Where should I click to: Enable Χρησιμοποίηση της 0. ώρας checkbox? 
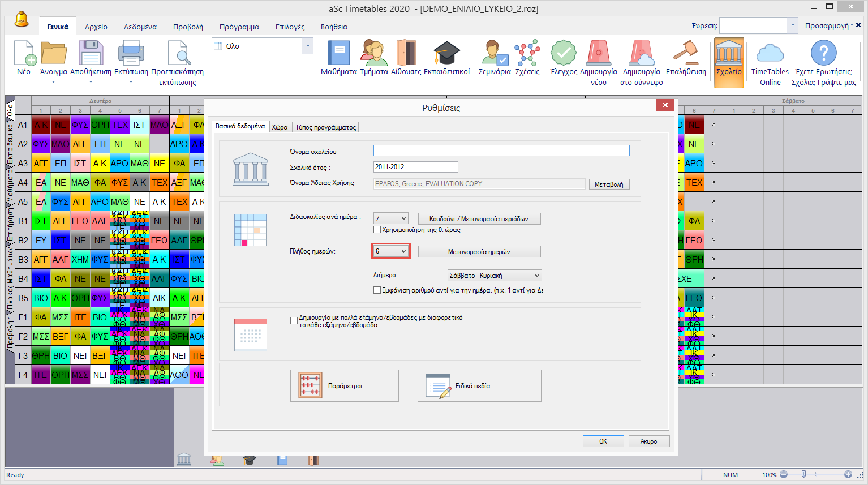coord(377,230)
